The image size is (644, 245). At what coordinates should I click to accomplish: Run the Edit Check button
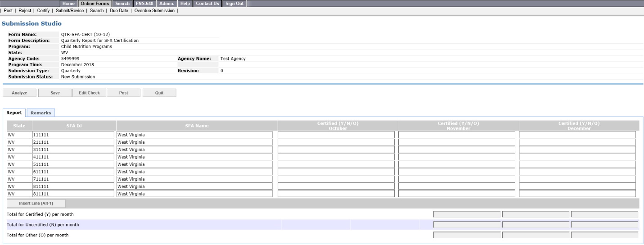(89, 93)
